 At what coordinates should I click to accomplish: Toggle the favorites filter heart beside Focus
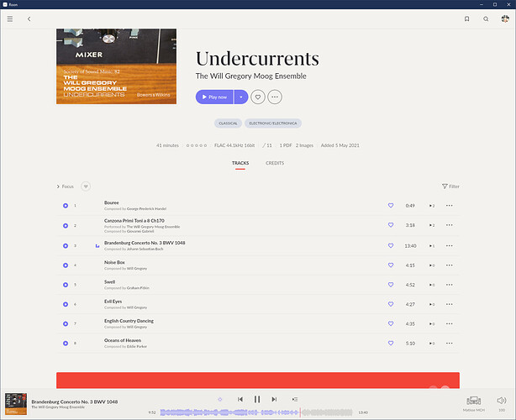pos(86,186)
